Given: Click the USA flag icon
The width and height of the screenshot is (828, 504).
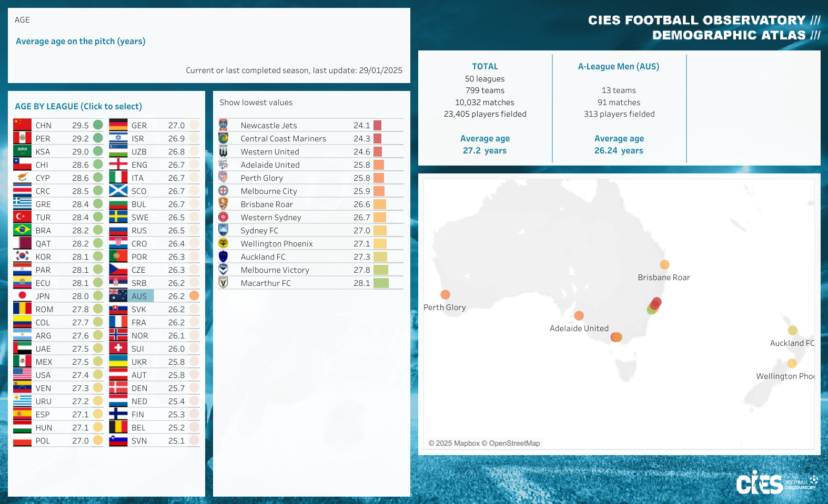Looking at the screenshot, I should click(22, 375).
